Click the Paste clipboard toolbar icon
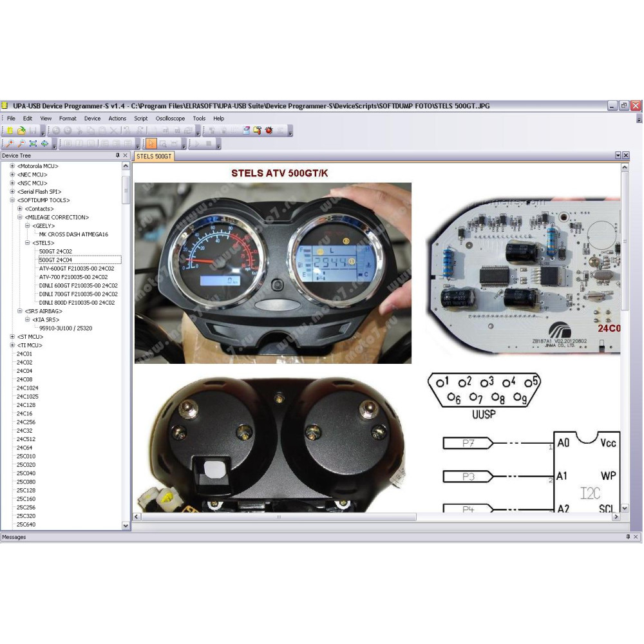644x644 pixels. point(102,131)
